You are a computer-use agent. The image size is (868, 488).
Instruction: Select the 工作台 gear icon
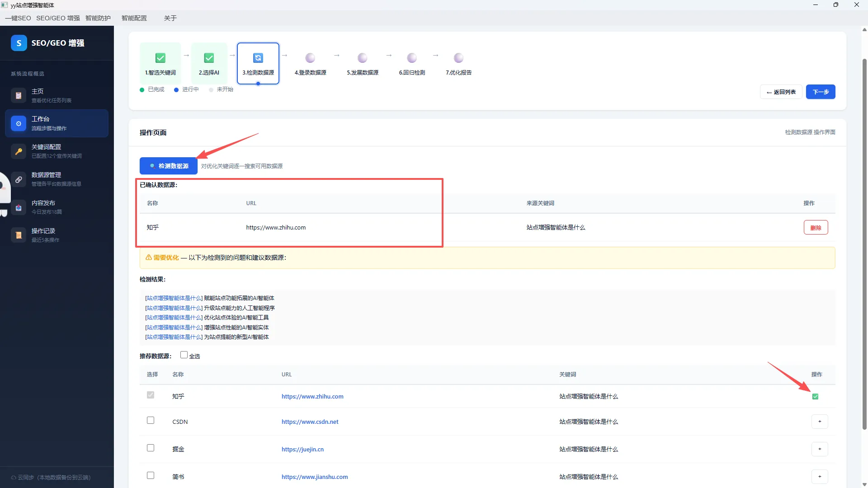[19, 123]
